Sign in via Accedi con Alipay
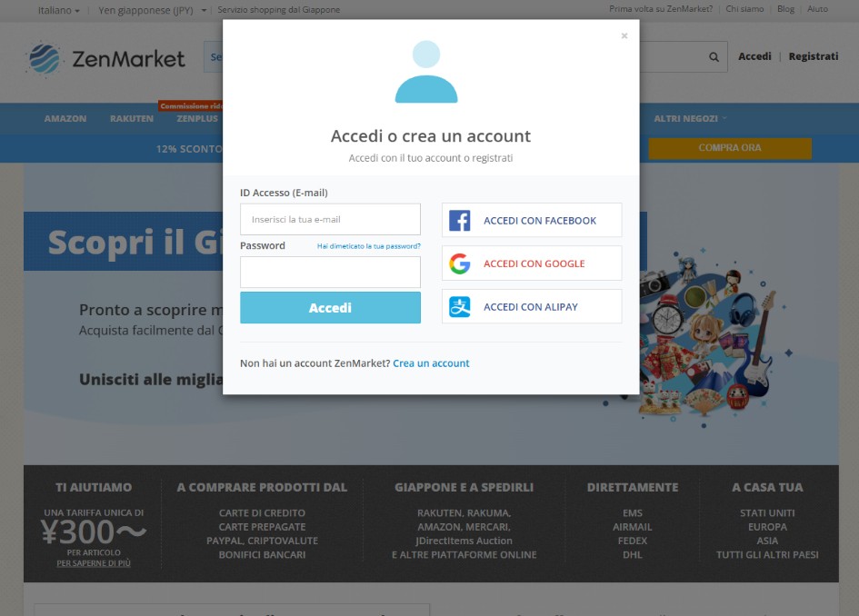 (x=532, y=306)
